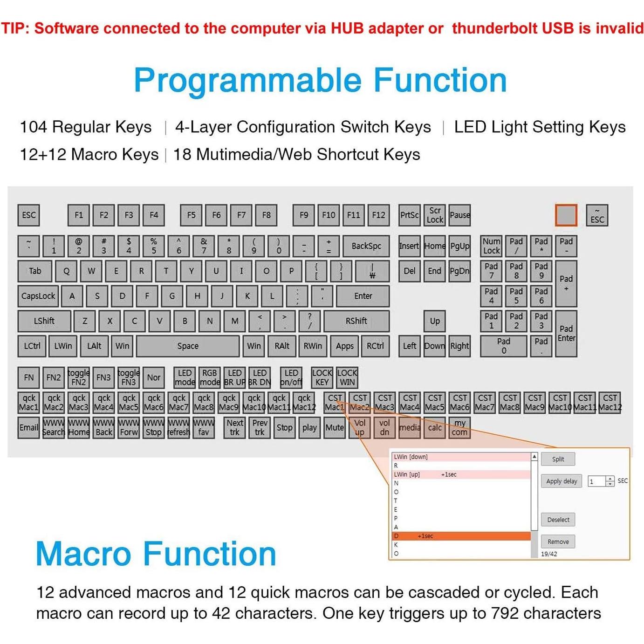The width and height of the screenshot is (644, 644).
Task: Increment the delay seconds spinner
Action: tap(610, 478)
